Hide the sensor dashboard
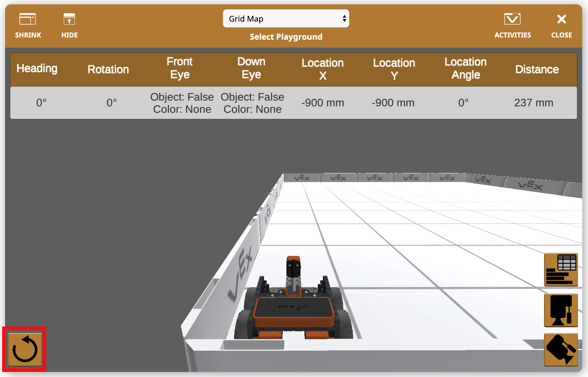588x377 pixels. (x=69, y=25)
